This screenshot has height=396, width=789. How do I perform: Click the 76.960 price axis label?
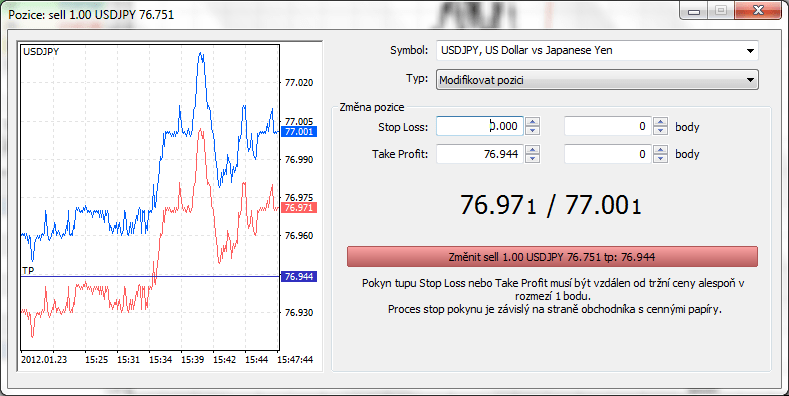click(x=299, y=235)
